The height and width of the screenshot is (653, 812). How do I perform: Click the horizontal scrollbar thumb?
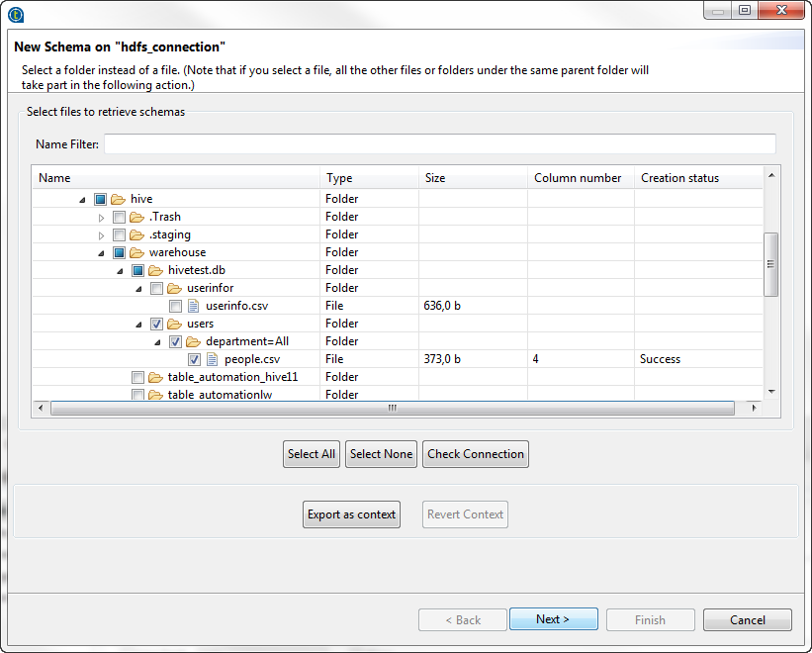[392, 408]
